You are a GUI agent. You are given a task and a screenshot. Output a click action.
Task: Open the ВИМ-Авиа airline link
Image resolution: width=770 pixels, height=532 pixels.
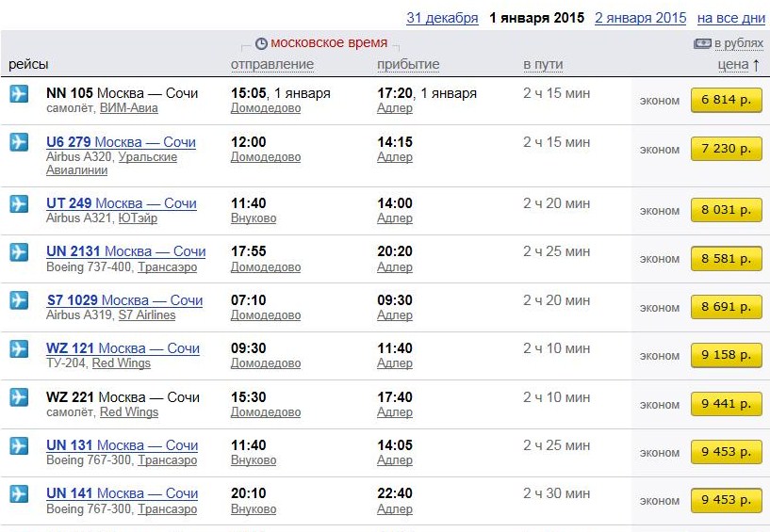(x=129, y=108)
